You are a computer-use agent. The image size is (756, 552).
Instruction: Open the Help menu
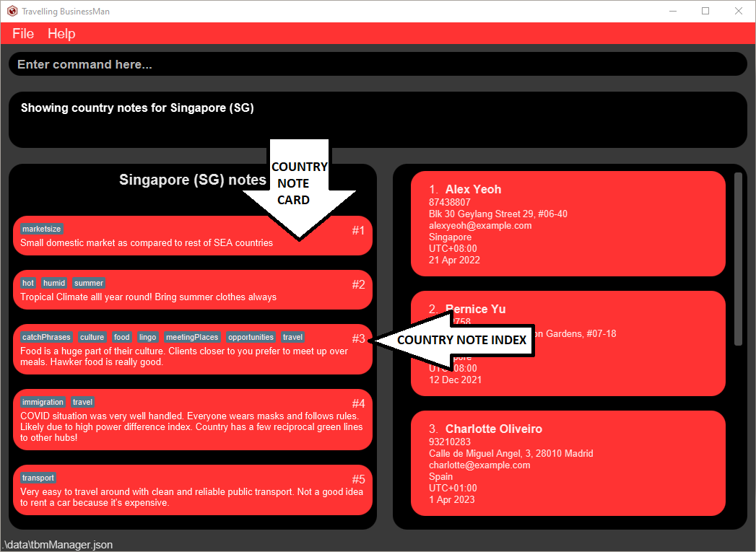pos(61,33)
